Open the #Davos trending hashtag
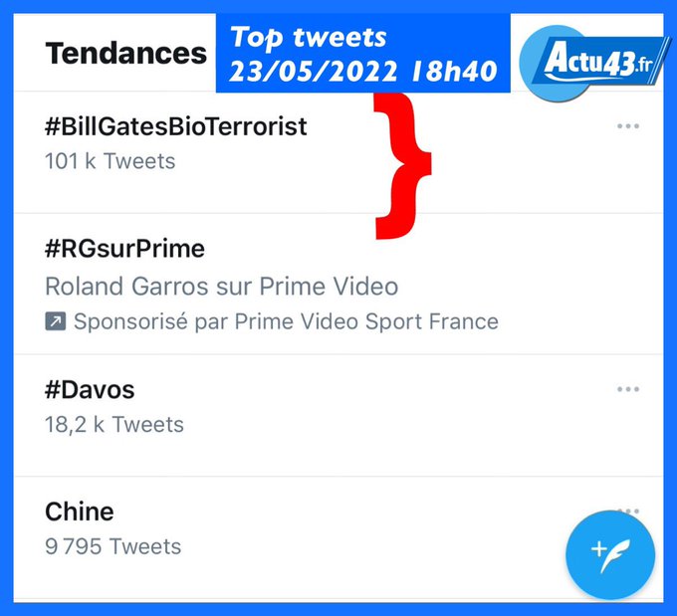This screenshot has width=677, height=616. click(x=90, y=390)
